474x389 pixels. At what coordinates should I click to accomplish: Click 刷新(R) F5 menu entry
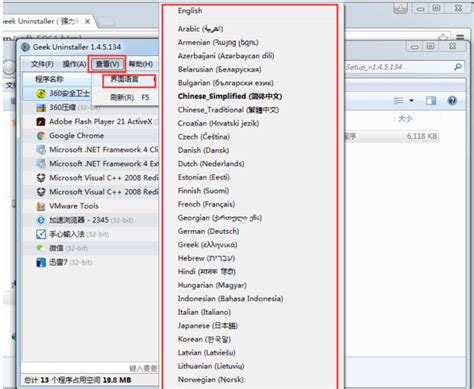click(x=129, y=97)
